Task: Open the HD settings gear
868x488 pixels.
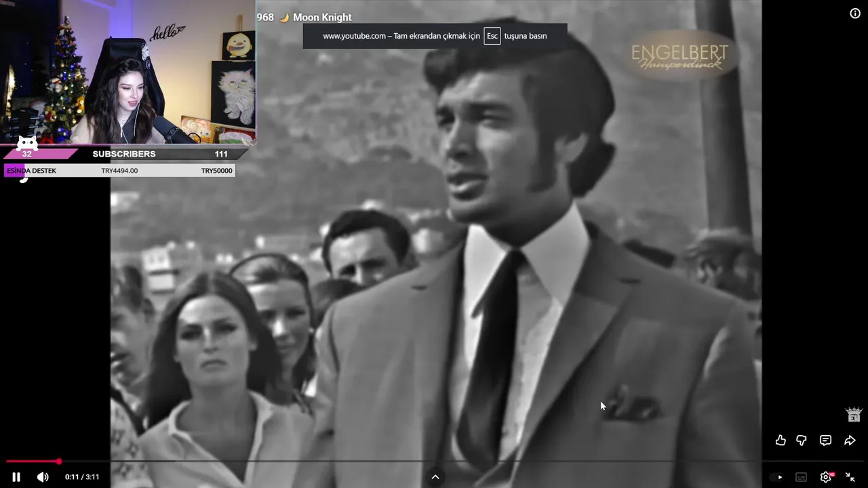Action: click(826, 477)
